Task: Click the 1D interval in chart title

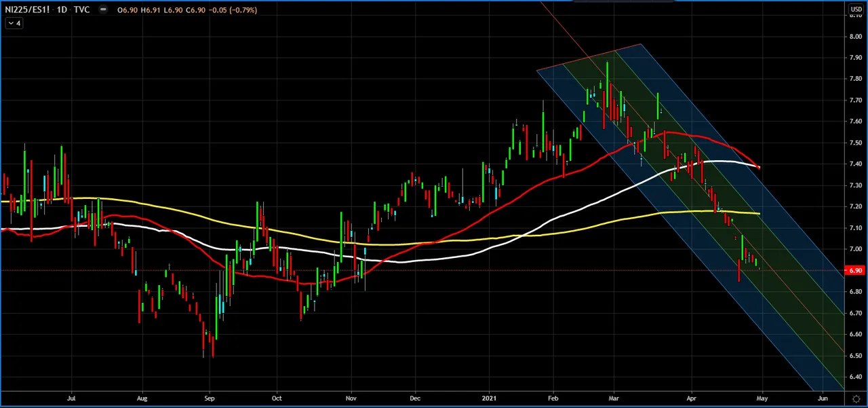Action: (x=62, y=10)
